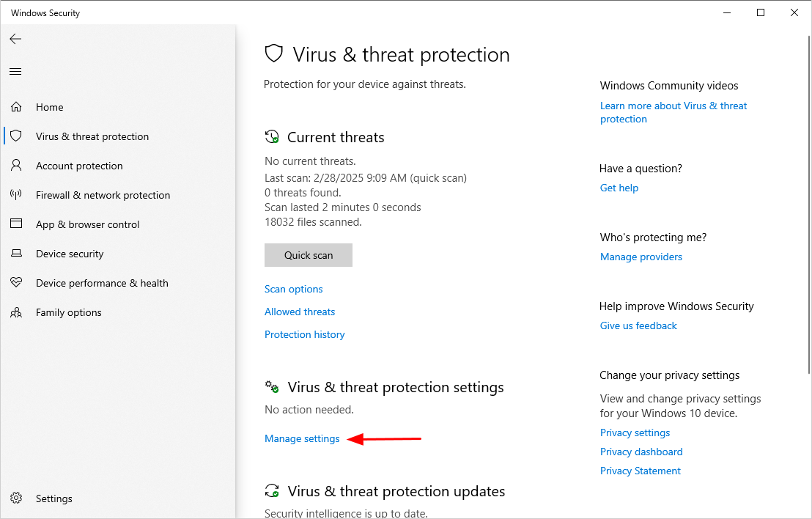
Task: Open the Scan options link
Action: [293, 289]
